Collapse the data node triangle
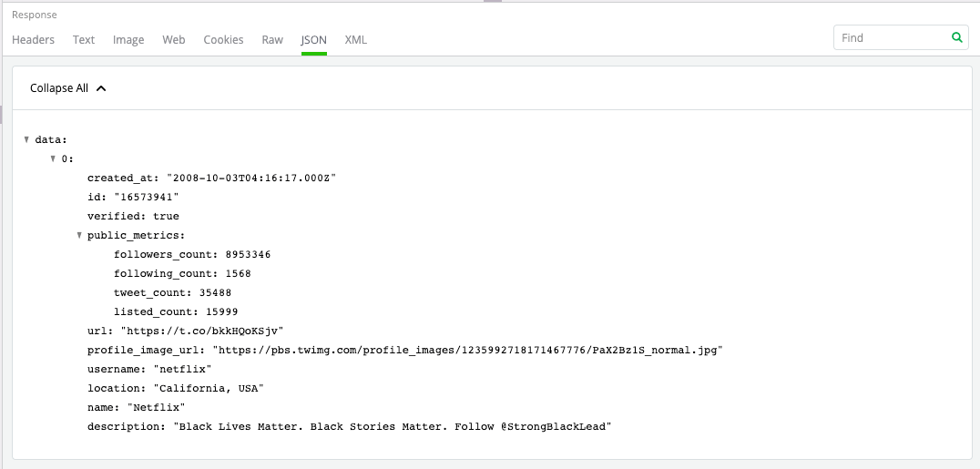The height and width of the screenshot is (469, 980). click(26, 139)
